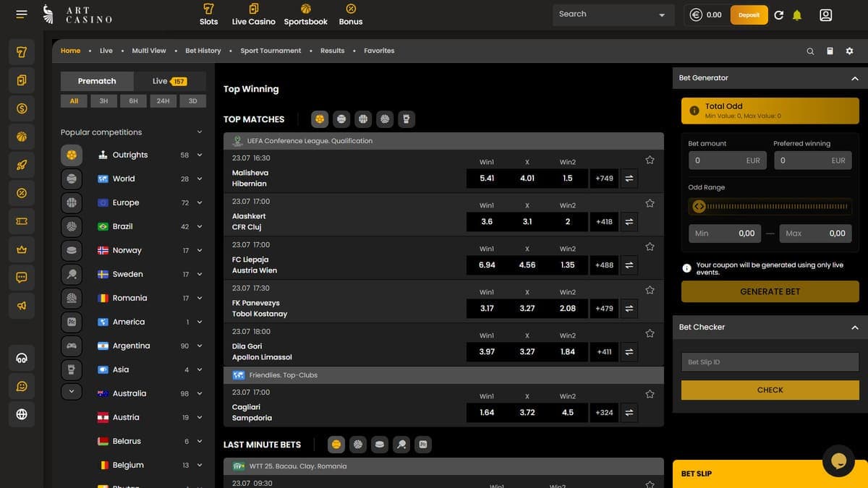
Task: Favorite the Alashkert vs CFR Cluj match star
Action: (650, 203)
